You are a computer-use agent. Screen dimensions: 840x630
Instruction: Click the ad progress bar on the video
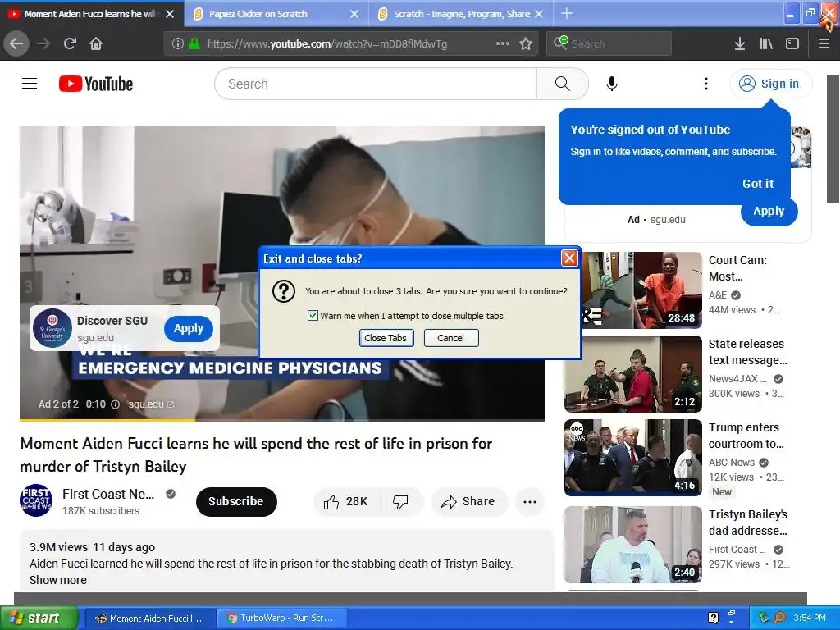282,420
